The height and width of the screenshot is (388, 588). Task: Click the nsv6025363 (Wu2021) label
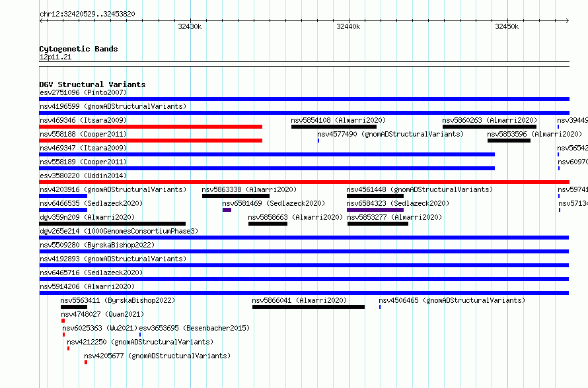100,328
